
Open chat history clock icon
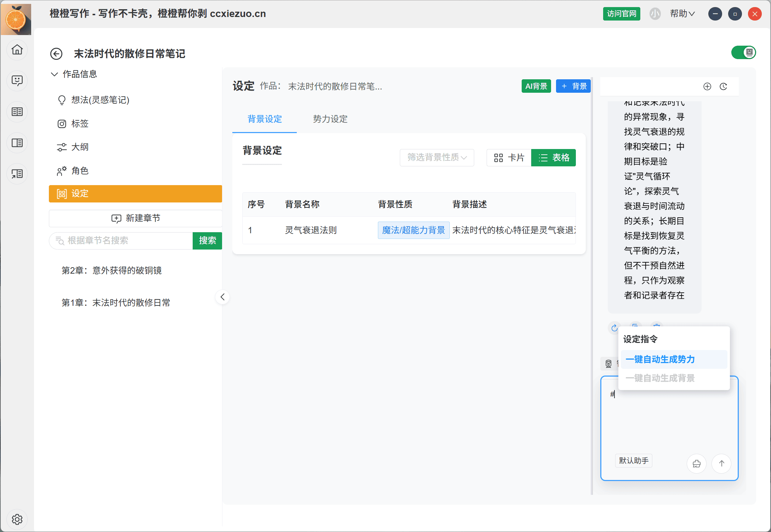click(x=723, y=87)
